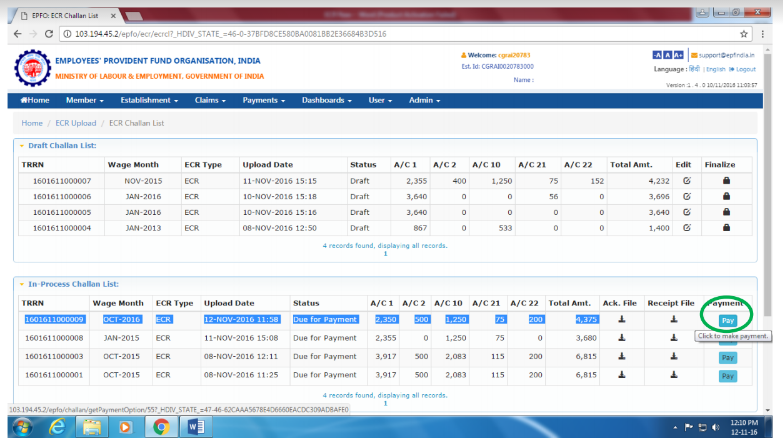
Task: Open the Establishment dropdown menu
Action: tap(149, 100)
